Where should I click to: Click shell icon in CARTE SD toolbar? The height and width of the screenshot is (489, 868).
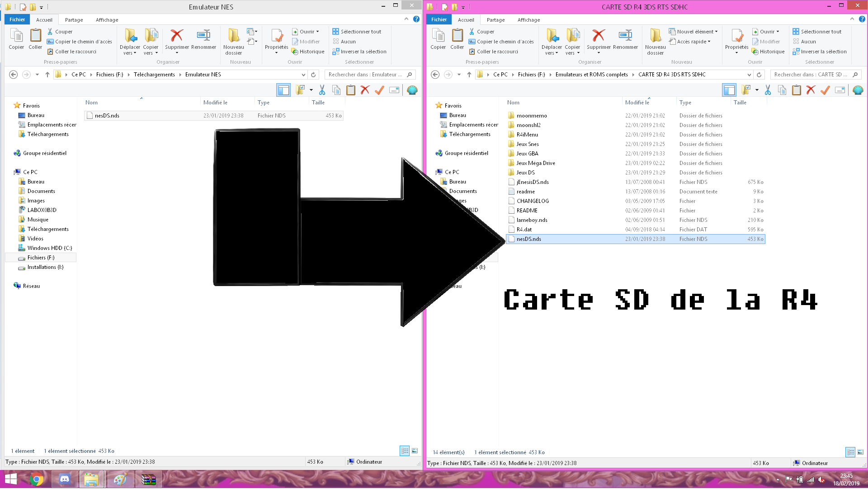[858, 90]
